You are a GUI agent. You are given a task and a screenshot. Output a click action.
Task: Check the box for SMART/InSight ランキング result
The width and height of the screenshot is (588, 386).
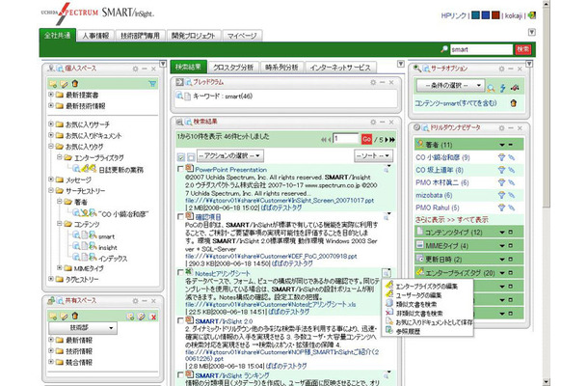coord(180,374)
